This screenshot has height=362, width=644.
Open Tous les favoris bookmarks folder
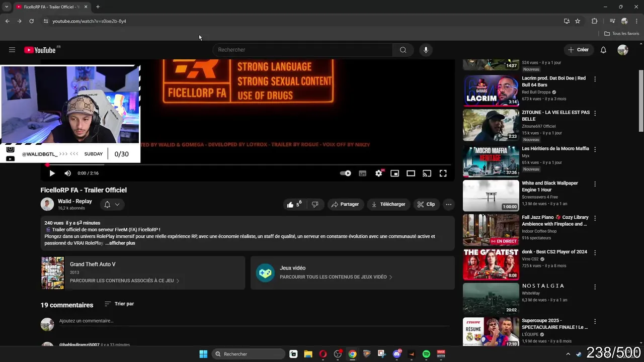(621, 34)
